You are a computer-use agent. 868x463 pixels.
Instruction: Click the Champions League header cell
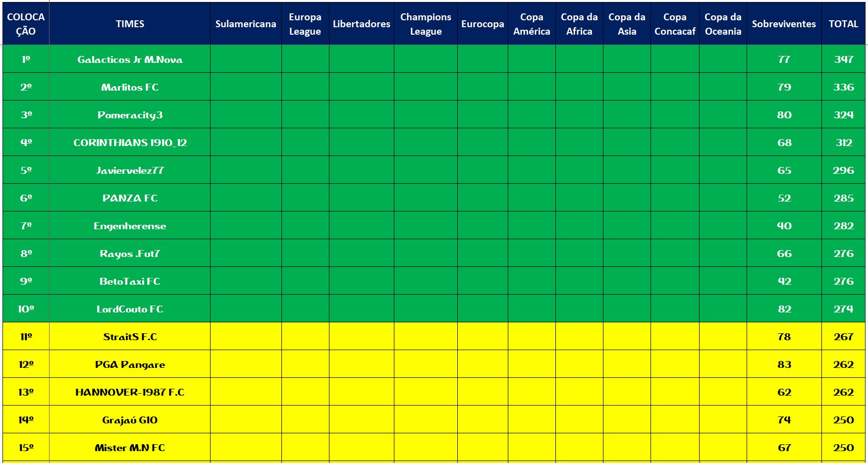[x=426, y=24]
